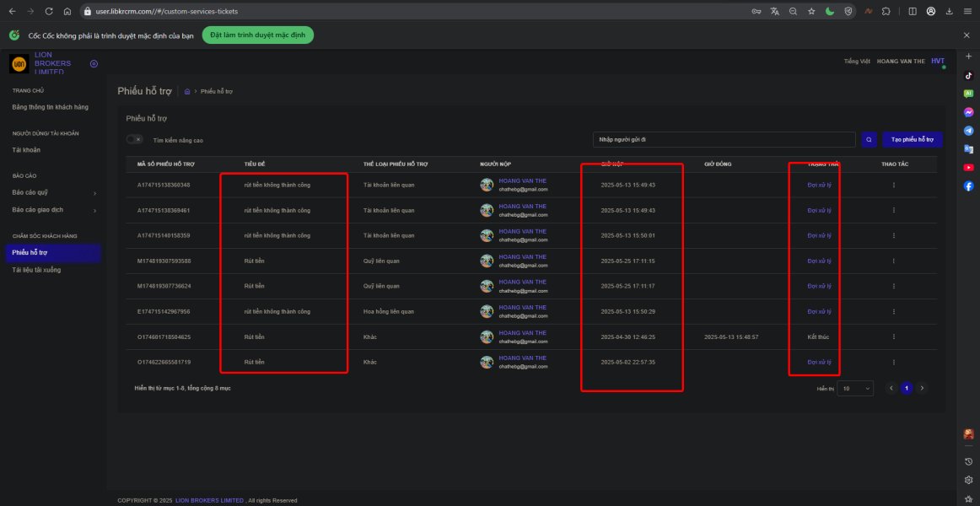Click LION BROKERS LIMITED footer link
The height and width of the screenshot is (506, 980).
point(209,500)
